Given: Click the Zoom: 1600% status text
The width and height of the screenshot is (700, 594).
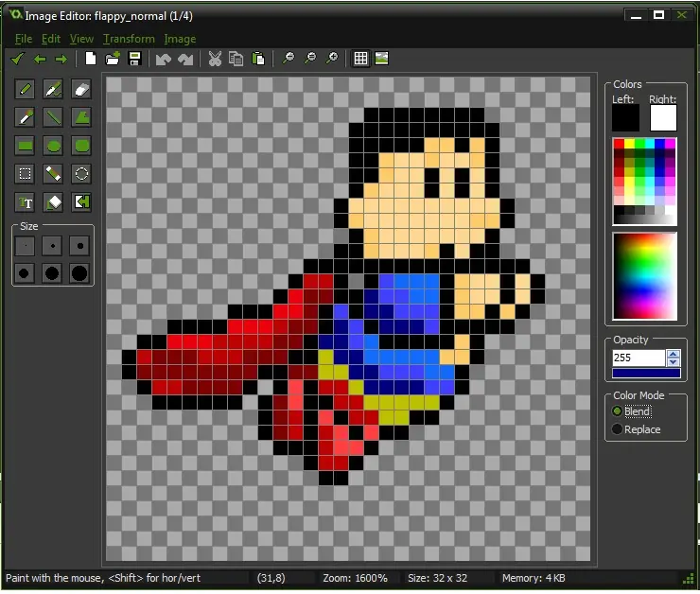Looking at the screenshot, I should click(355, 579).
